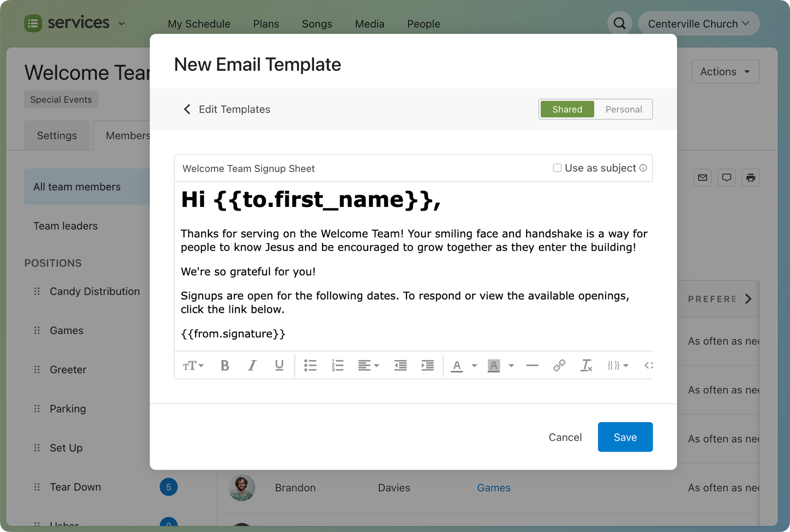Expand merge variables curly braces menu
This screenshot has width=790, height=532.
pos(618,365)
